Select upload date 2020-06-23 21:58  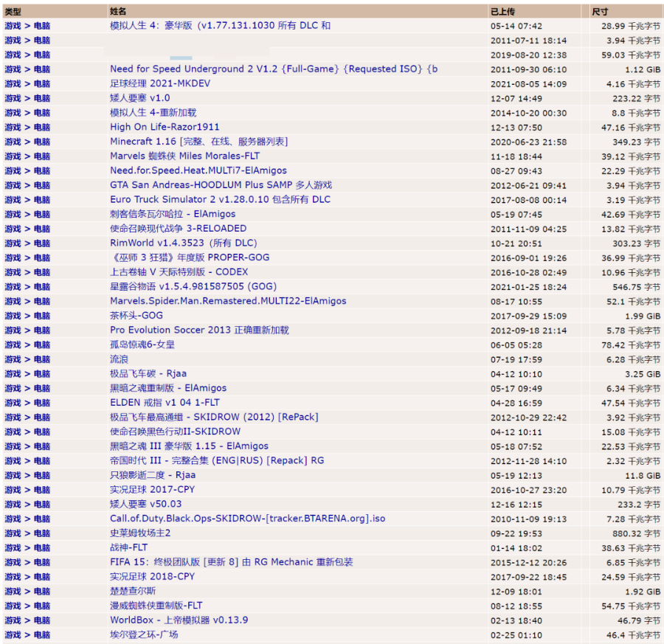[x=528, y=142]
